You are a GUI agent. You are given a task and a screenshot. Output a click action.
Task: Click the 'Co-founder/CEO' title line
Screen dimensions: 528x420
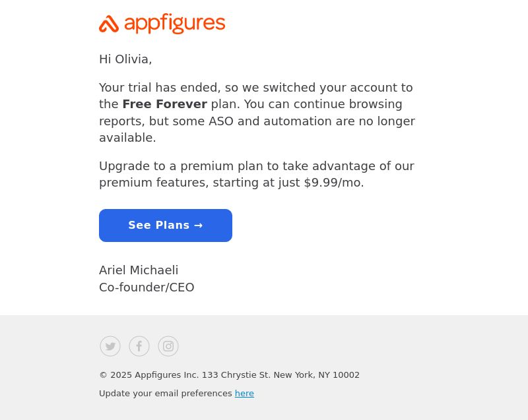click(147, 287)
